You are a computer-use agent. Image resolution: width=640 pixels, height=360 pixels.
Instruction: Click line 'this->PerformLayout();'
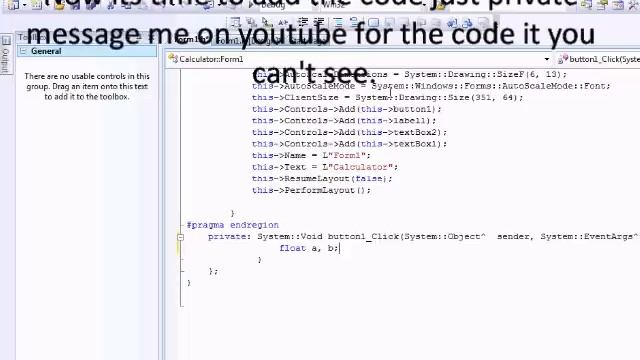pos(311,190)
